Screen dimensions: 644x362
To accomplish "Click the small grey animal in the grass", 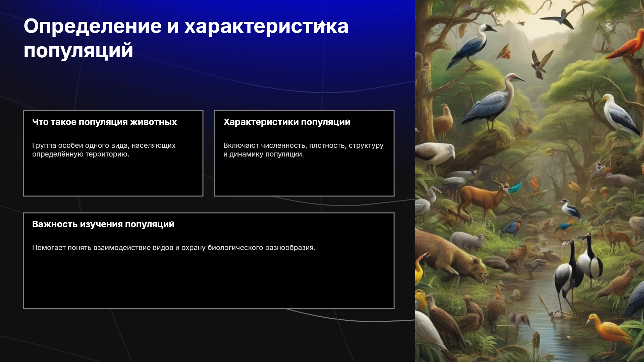I will click(467, 240).
